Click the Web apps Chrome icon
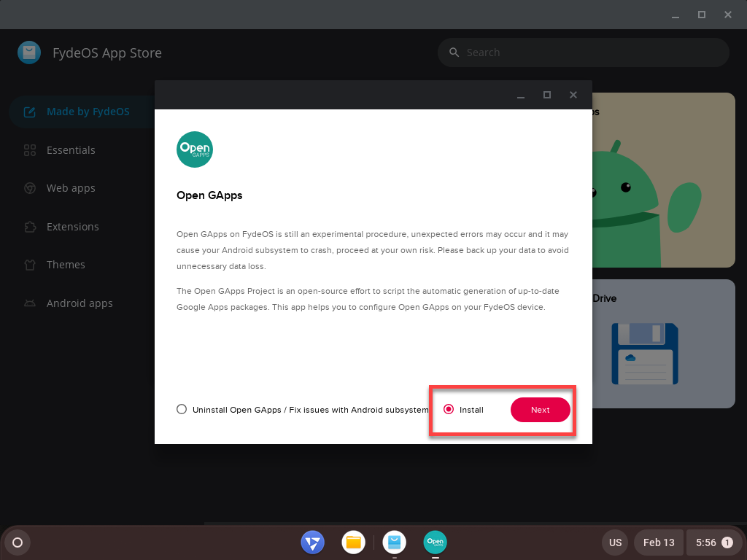 click(30, 189)
